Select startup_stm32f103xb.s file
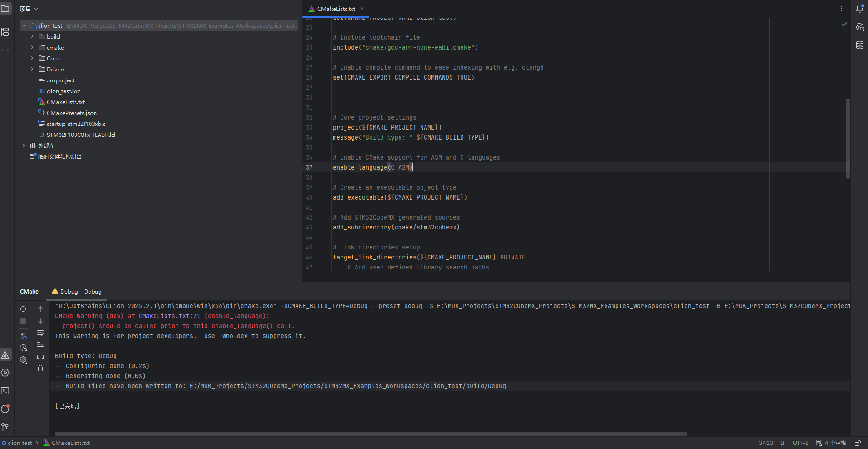Image resolution: width=868 pixels, height=449 pixels. click(x=76, y=124)
